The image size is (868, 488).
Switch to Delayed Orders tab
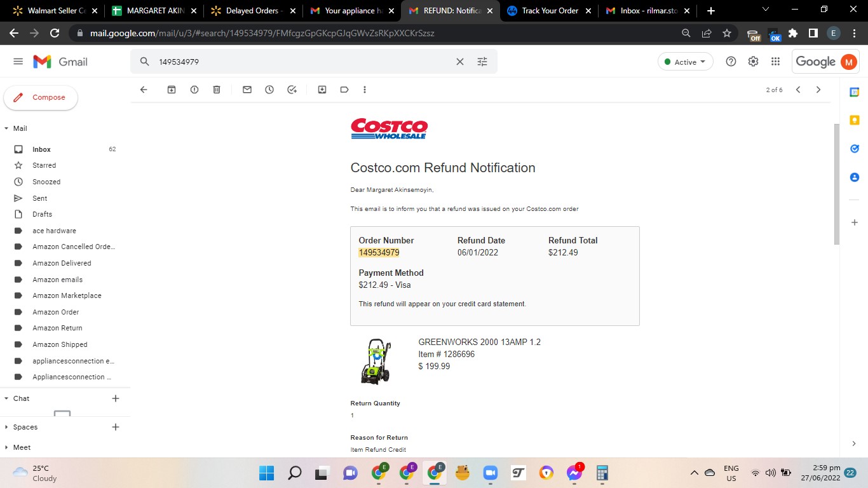(x=252, y=11)
